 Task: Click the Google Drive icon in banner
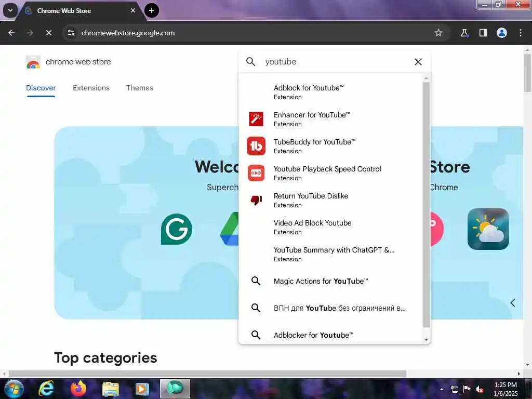pyautogui.click(x=229, y=229)
